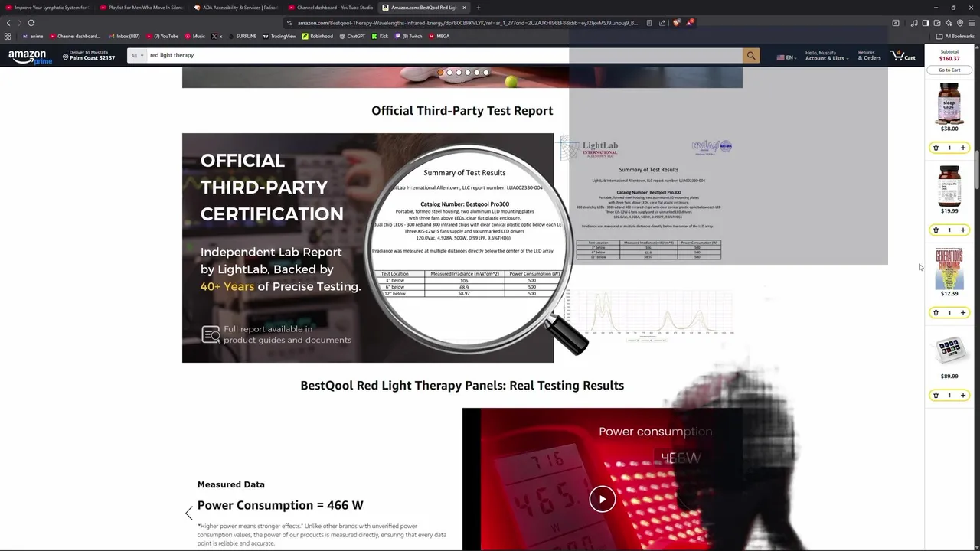Viewport: 980px width, 551px height.
Task: Click the VPN shield toolbar icon
Action: [x=960, y=23]
